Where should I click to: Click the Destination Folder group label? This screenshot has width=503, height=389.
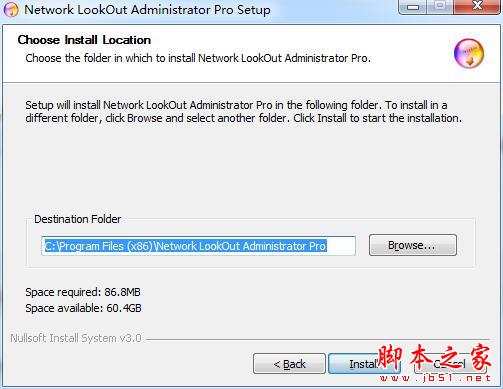tap(78, 219)
